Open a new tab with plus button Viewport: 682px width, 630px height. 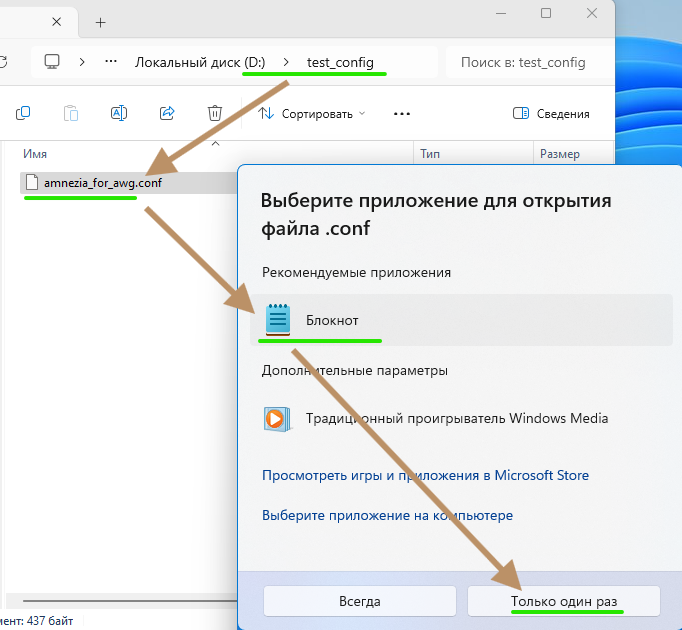pyautogui.click(x=100, y=21)
